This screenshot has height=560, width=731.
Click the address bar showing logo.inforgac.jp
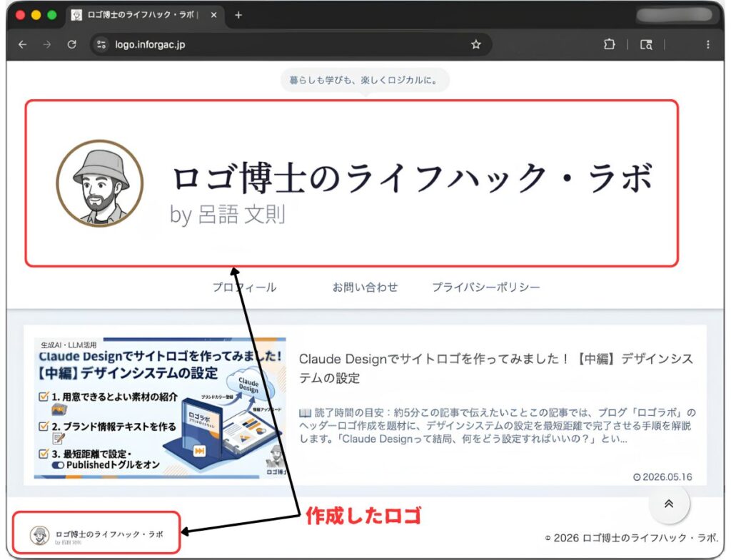tap(291, 44)
